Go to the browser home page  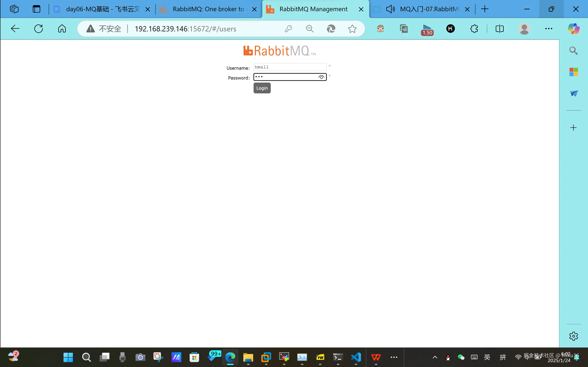[62, 29]
